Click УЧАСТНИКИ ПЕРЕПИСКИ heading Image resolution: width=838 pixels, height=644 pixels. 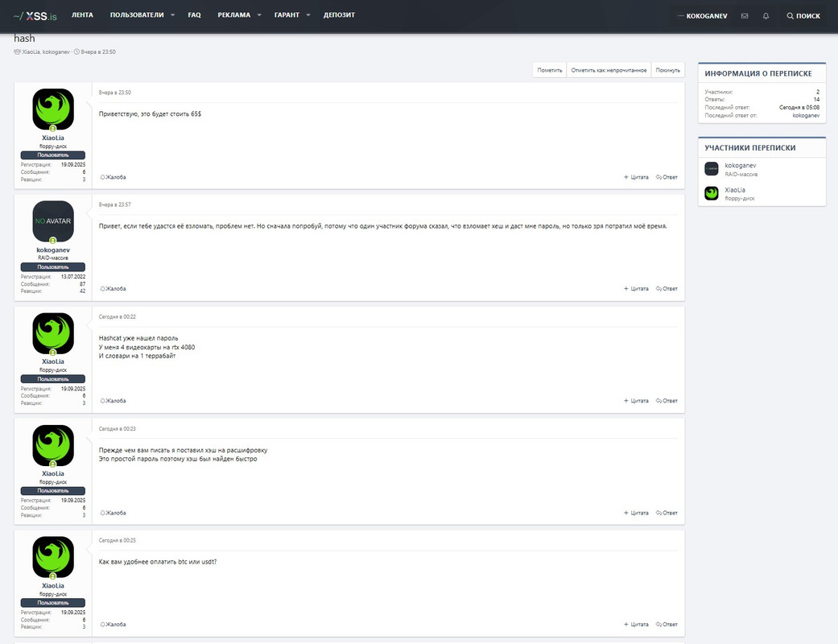[x=749, y=148]
